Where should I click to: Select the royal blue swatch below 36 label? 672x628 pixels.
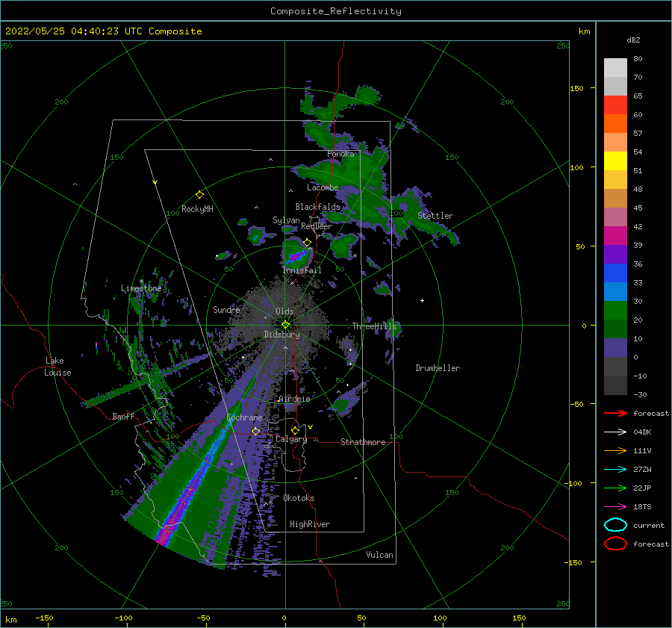pyautogui.click(x=615, y=273)
